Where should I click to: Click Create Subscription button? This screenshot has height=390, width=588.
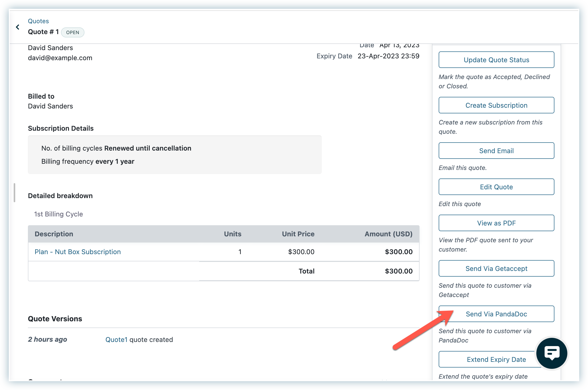tap(496, 105)
